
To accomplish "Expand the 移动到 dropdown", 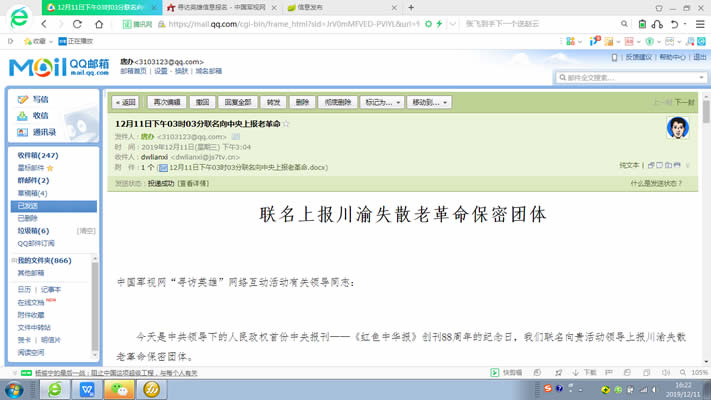I will [429, 102].
